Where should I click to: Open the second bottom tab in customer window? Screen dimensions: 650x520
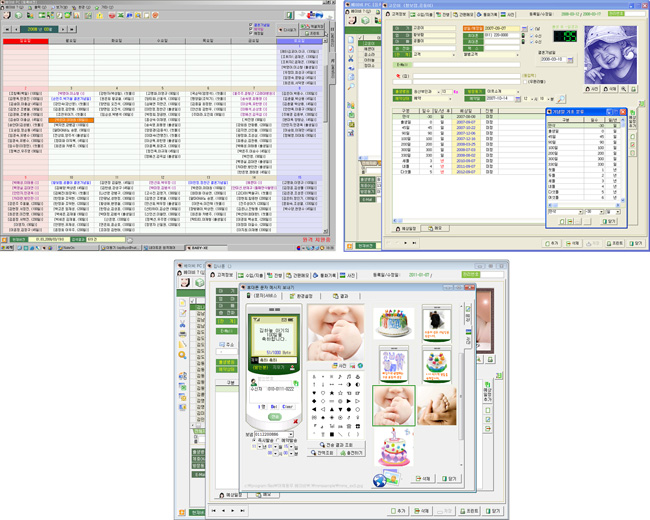(x=435, y=228)
